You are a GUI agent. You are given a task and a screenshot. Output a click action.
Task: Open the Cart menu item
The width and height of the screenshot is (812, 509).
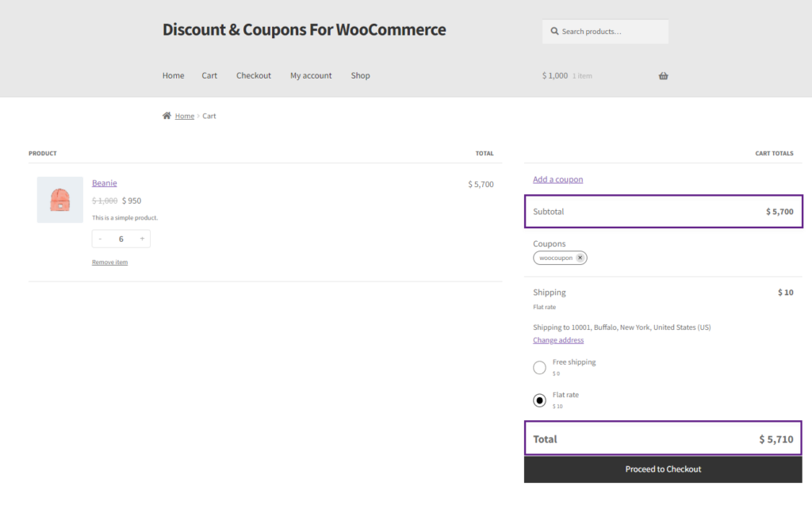pyautogui.click(x=209, y=75)
